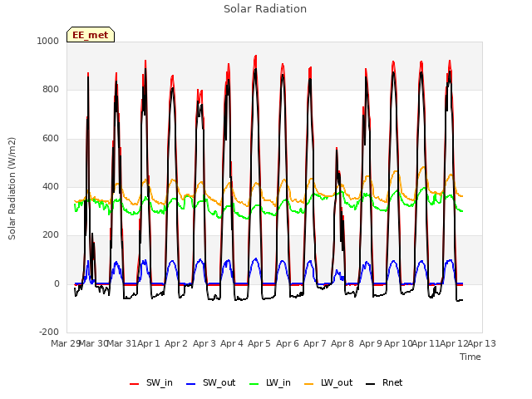Click the -200 y-axis tick label
Viewport: 532px width, 399px height.
49,332
